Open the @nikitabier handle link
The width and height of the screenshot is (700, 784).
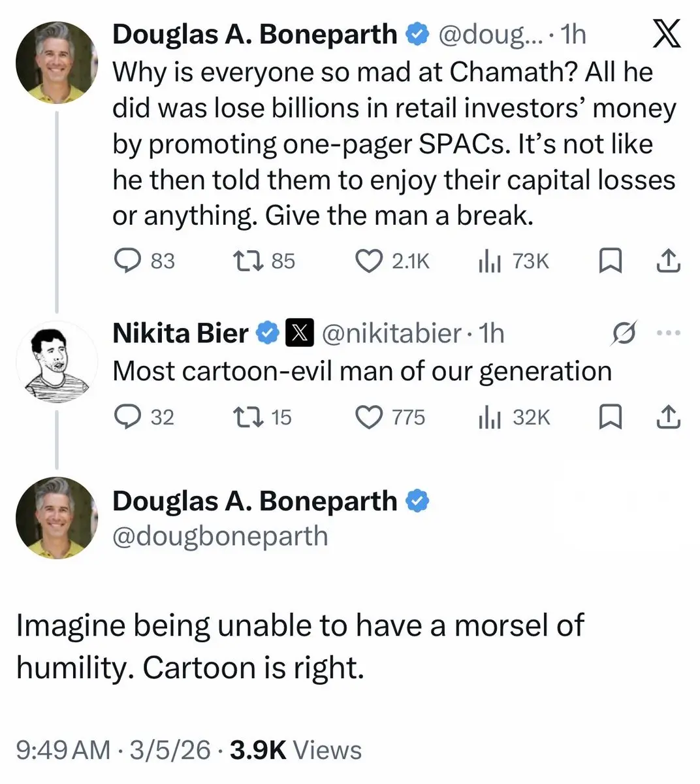pyautogui.click(x=392, y=334)
